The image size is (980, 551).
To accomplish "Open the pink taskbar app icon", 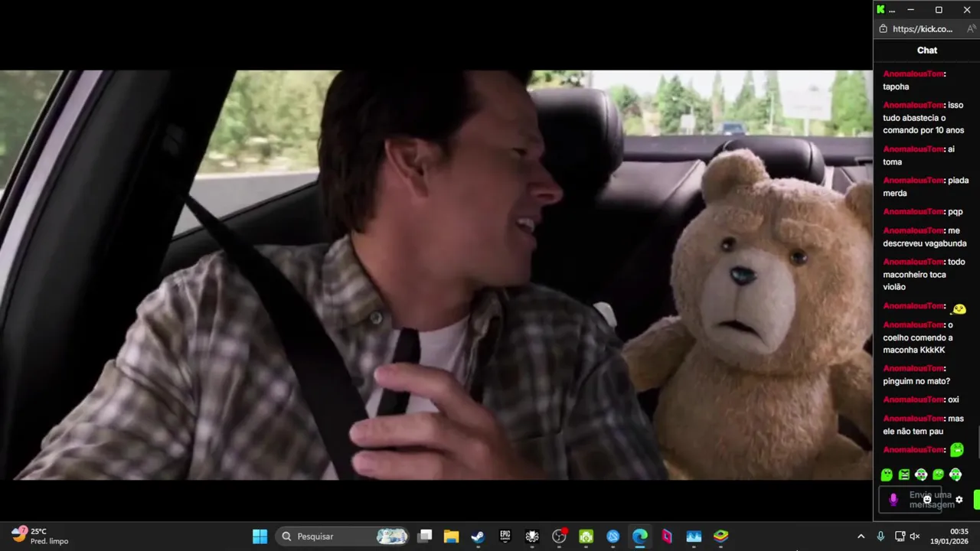I will coord(667,536).
